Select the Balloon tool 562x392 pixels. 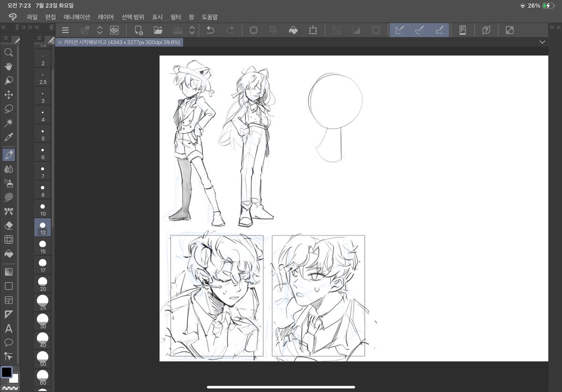pos(8,342)
